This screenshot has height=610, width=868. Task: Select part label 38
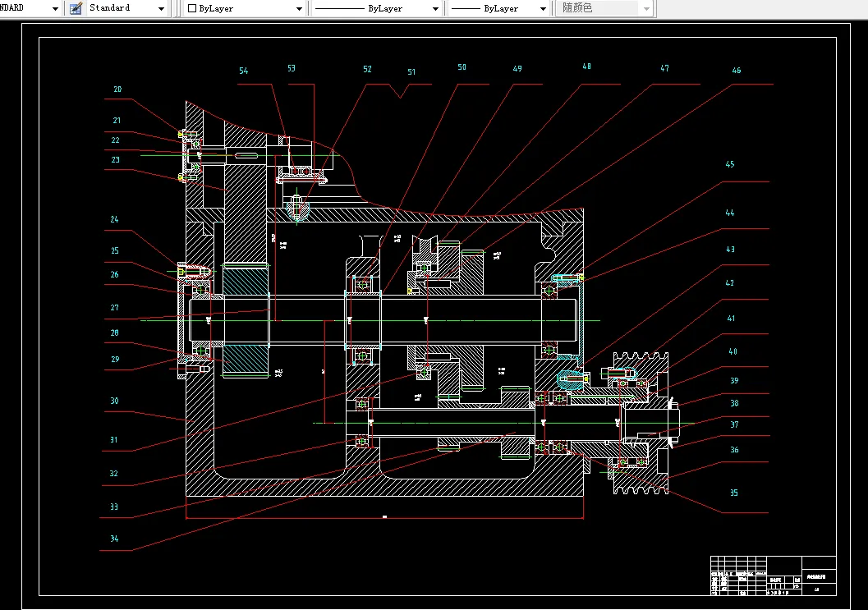(734, 403)
